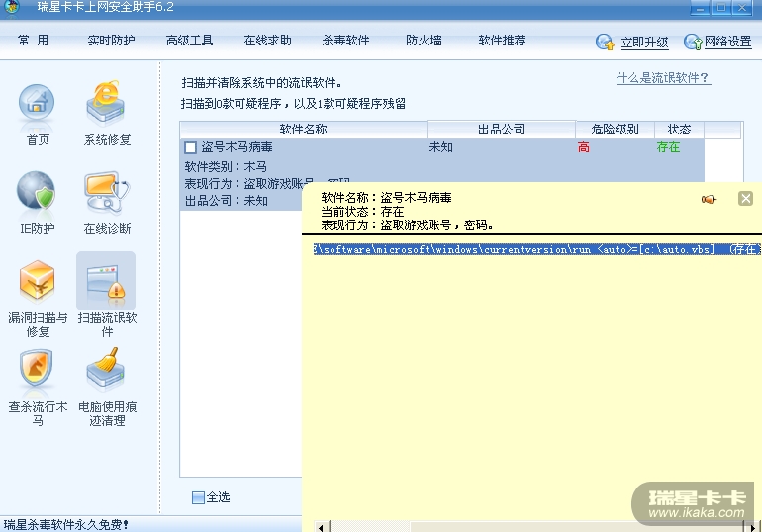Viewport: 762px width, 532px height.
Task: Select 扫描流氓软件 scan icon
Action: pos(106,281)
